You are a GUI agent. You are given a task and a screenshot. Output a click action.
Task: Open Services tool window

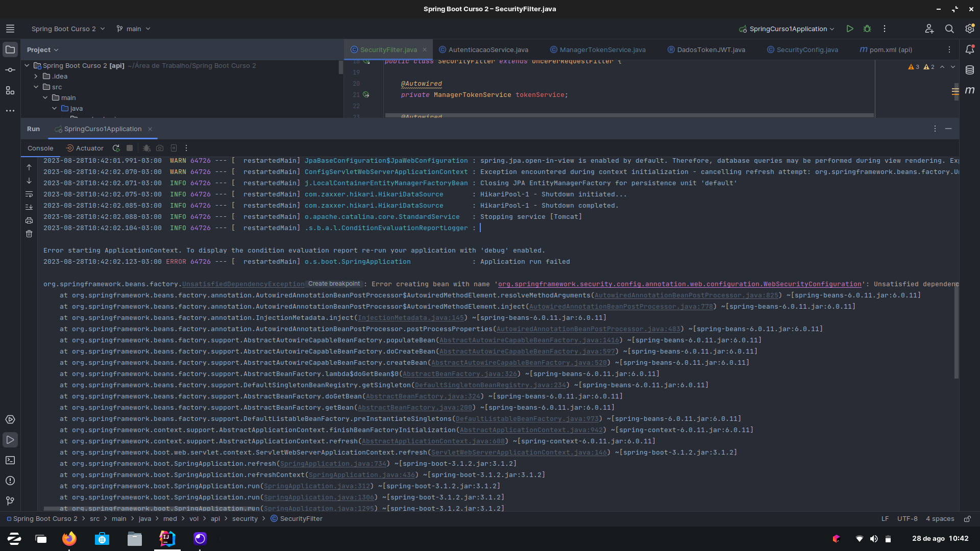click(10, 419)
